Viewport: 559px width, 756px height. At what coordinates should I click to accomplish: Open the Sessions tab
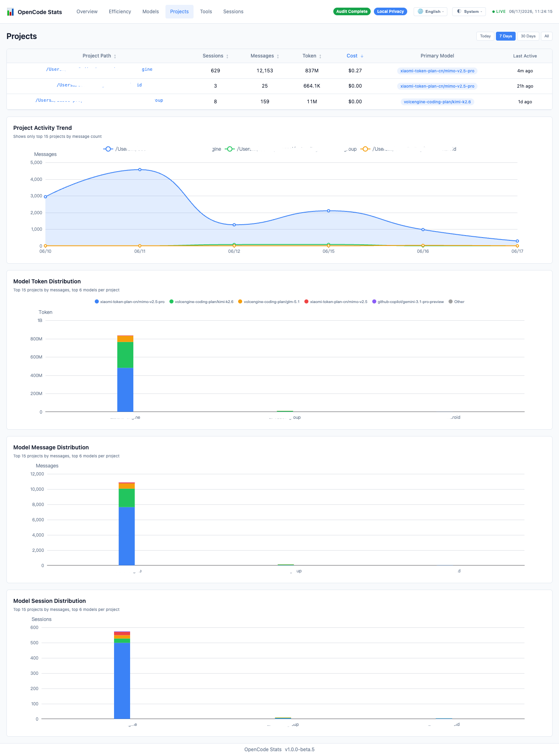point(233,12)
